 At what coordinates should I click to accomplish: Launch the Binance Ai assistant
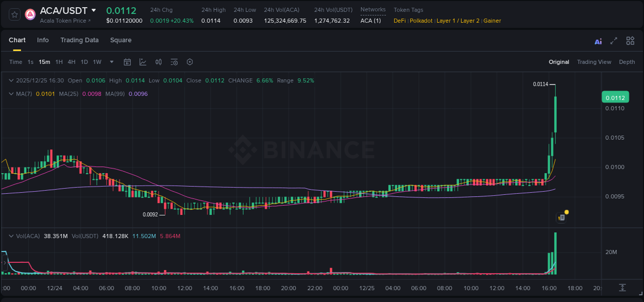pyautogui.click(x=598, y=41)
